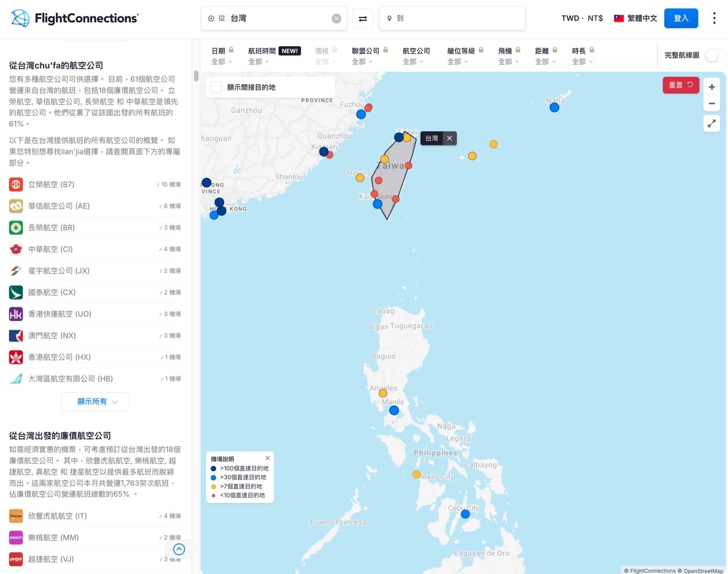728x574 pixels.
Task: Expand map to fullscreen
Action: coord(712,123)
